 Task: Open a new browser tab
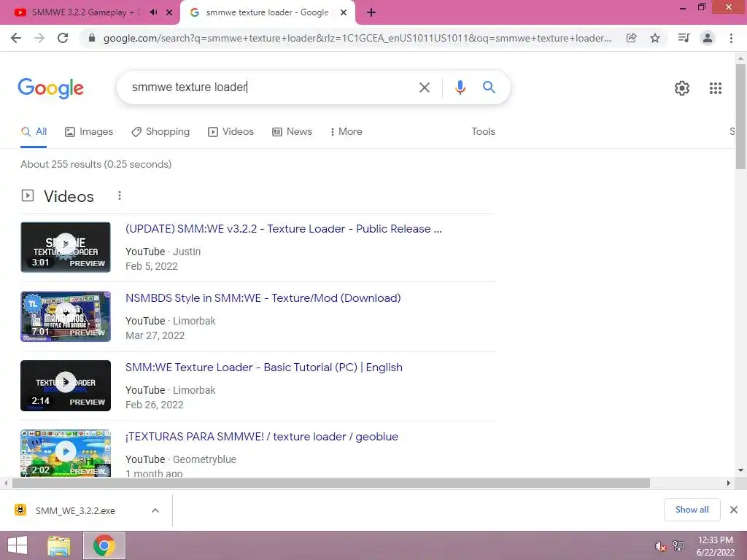(x=371, y=12)
